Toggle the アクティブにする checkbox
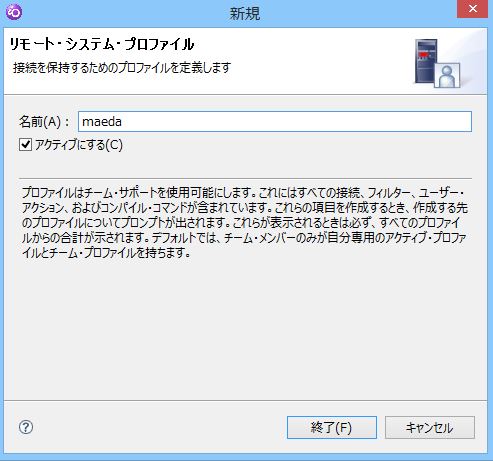The image size is (493, 461). point(25,145)
